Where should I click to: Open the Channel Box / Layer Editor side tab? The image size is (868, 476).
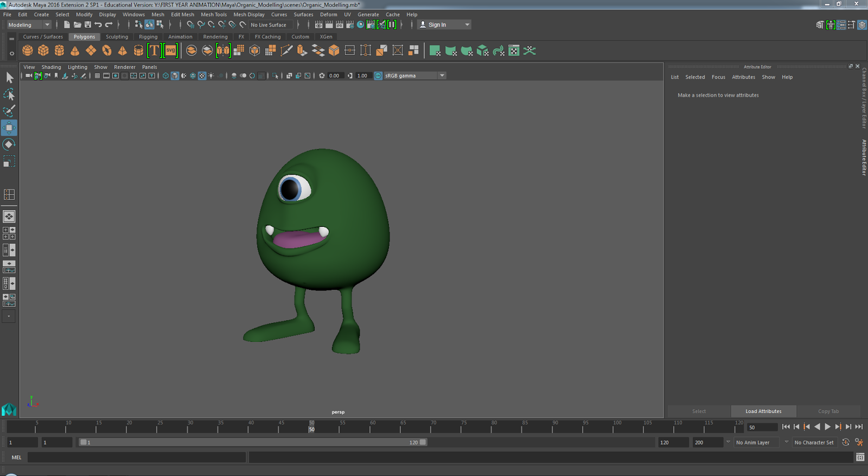pos(864,98)
